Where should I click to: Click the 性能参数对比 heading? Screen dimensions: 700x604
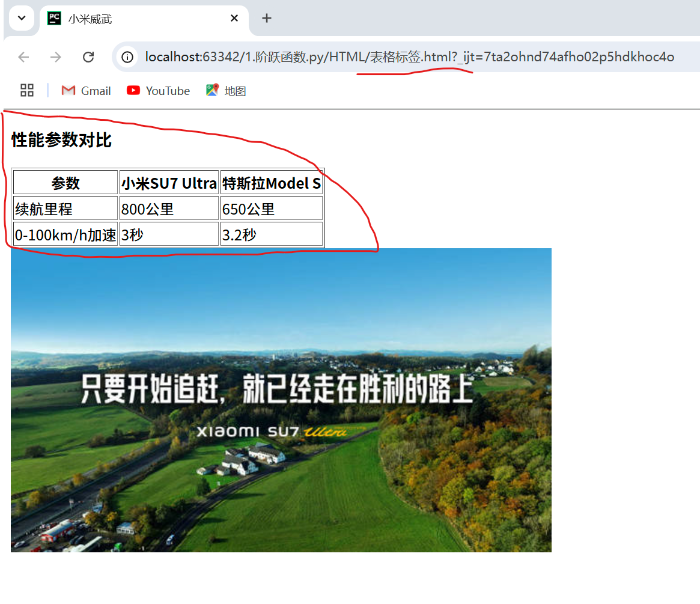61,140
